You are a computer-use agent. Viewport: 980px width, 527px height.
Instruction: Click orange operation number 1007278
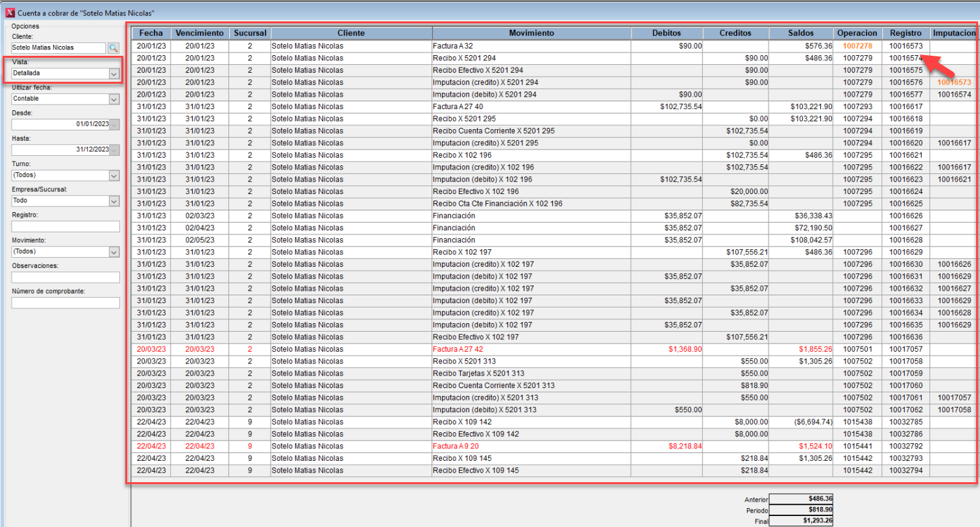coord(857,46)
